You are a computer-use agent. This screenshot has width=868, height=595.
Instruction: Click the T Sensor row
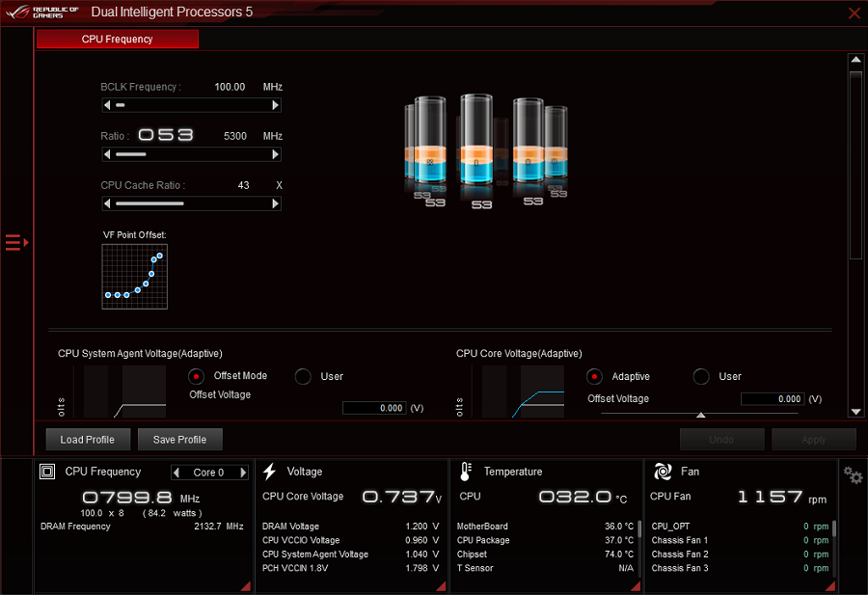point(545,568)
